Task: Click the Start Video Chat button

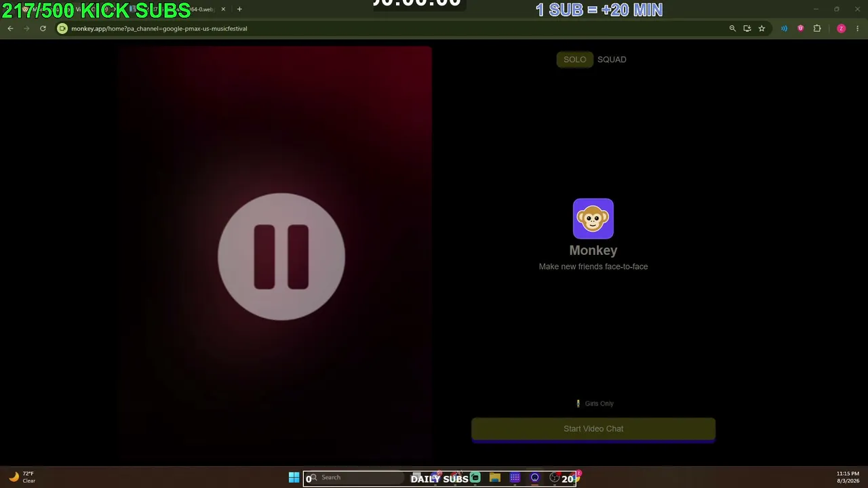Action: click(593, 429)
